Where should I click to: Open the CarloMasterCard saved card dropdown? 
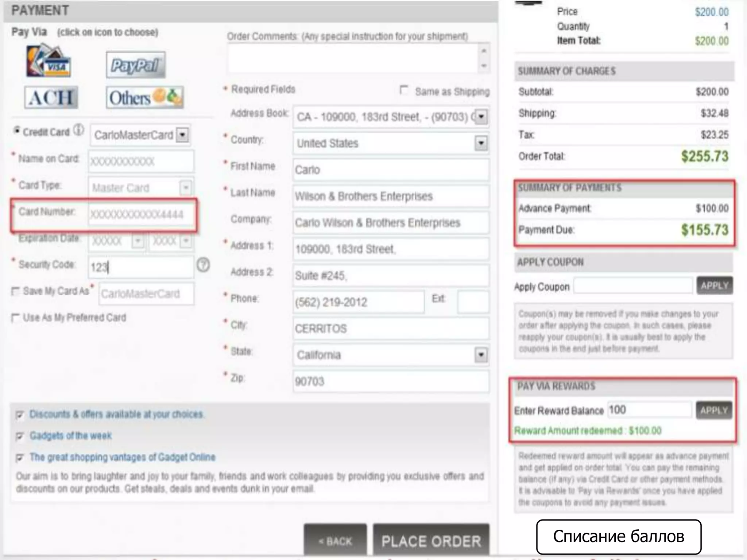coord(182,135)
